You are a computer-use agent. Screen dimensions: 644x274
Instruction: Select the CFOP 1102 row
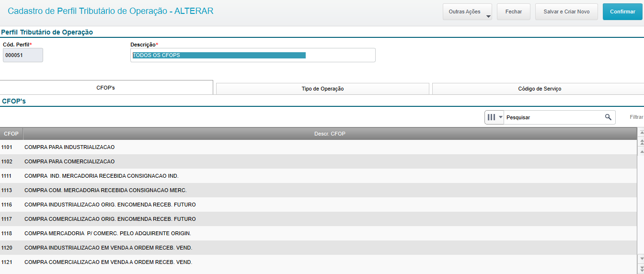(287, 161)
